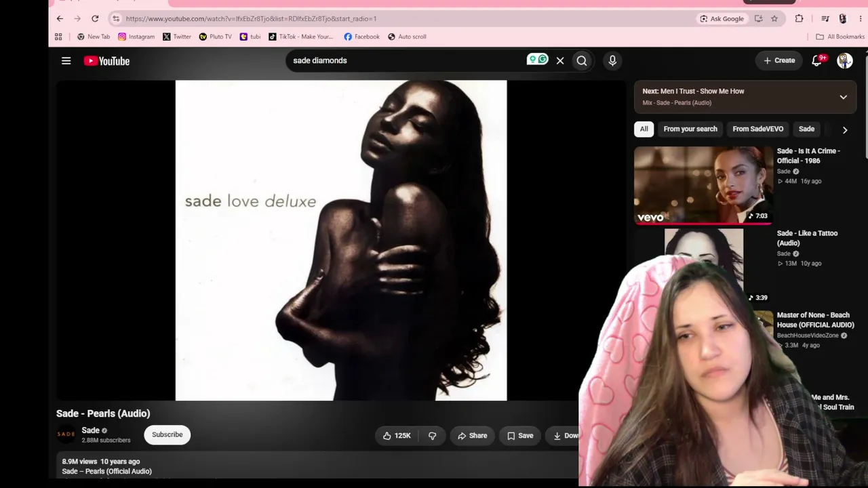Image resolution: width=868 pixels, height=488 pixels.
Task: Show more filter chips with right arrow
Action: click(844, 129)
